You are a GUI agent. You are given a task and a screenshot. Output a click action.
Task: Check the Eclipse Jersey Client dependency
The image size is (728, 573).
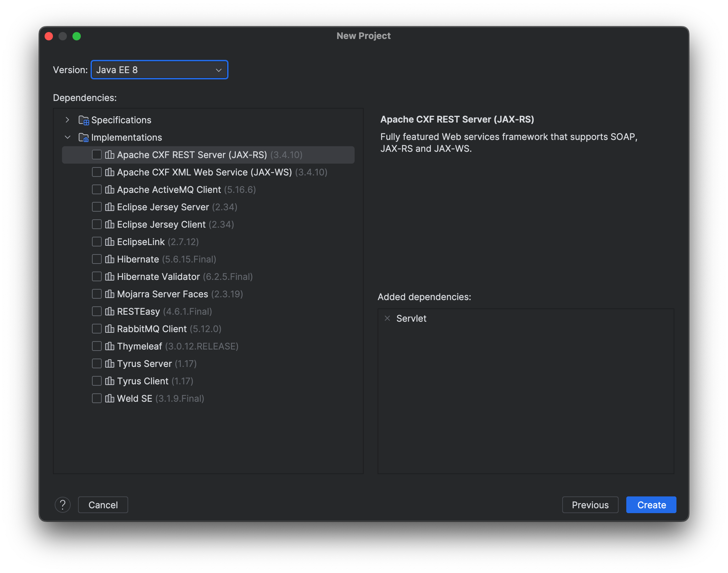pyautogui.click(x=96, y=224)
